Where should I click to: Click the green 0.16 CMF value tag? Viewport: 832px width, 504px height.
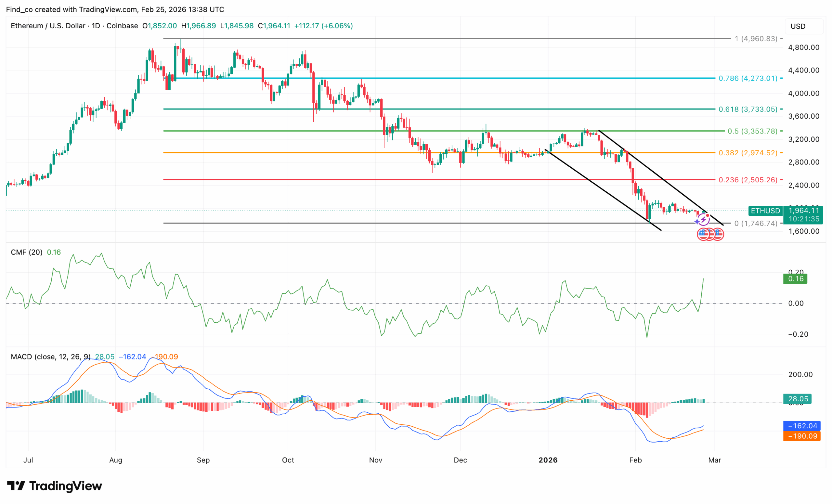pos(796,279)
